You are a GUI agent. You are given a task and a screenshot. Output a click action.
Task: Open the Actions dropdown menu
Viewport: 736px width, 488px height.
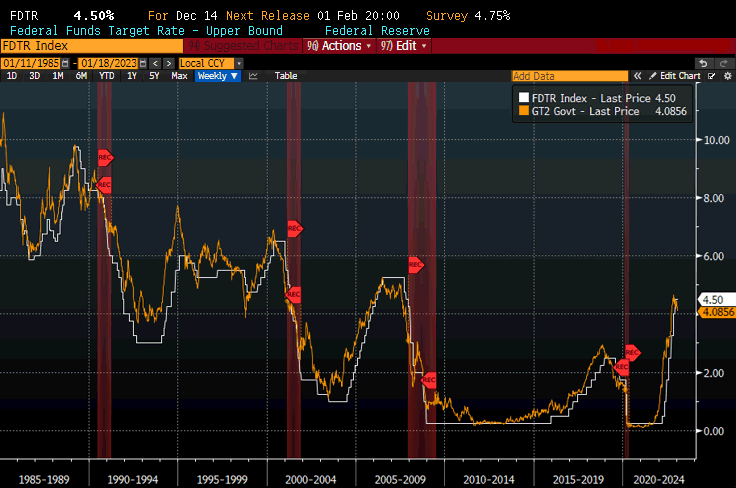click(340, 46)
